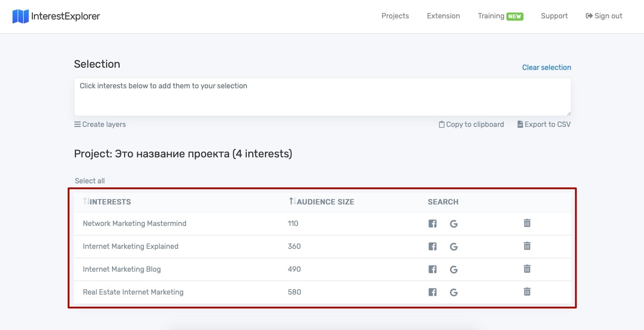Screen dimensions: 644x330
Task: Open Create layers option
Action: (x=100, y=124)
